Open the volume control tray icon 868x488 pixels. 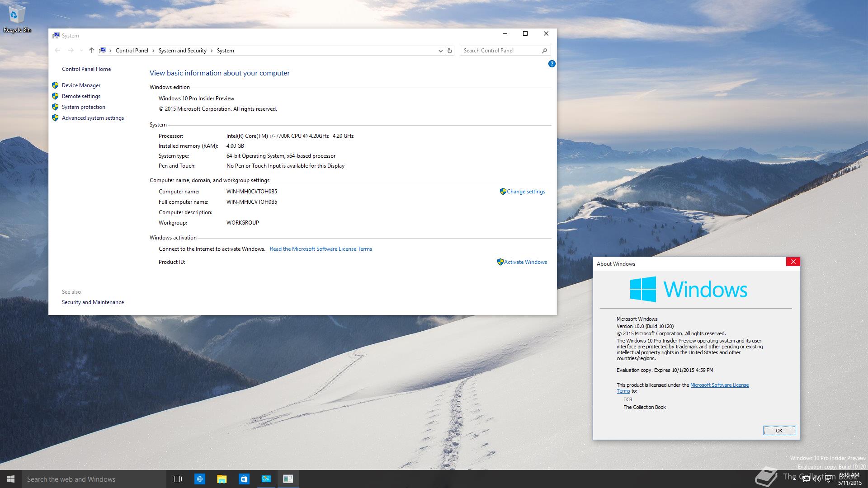817,479
